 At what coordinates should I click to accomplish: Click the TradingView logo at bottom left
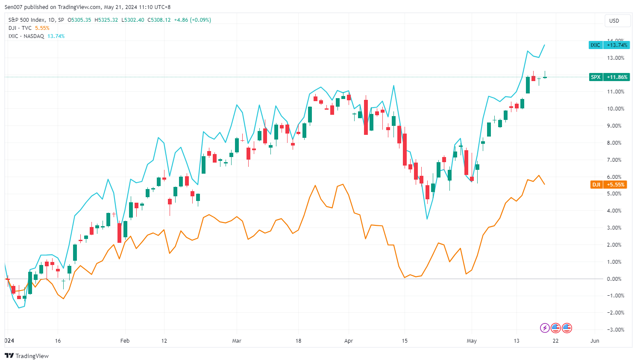[26, 356]
